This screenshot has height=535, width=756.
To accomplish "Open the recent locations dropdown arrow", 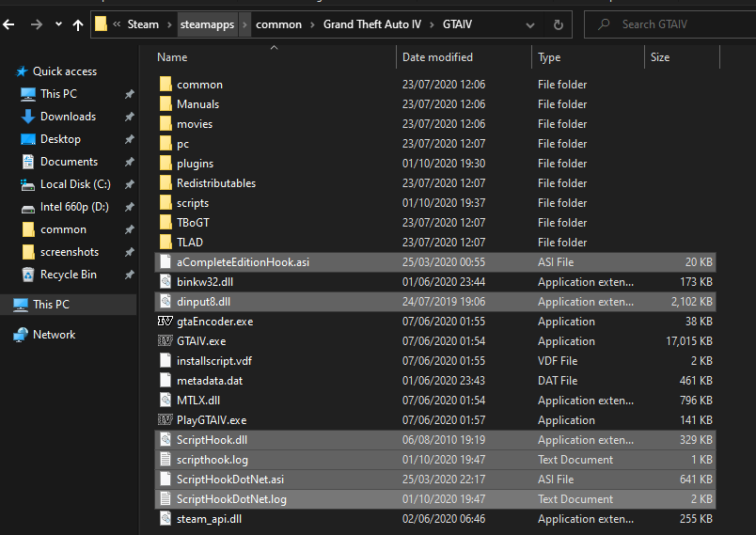I will [x=58, y=24].
